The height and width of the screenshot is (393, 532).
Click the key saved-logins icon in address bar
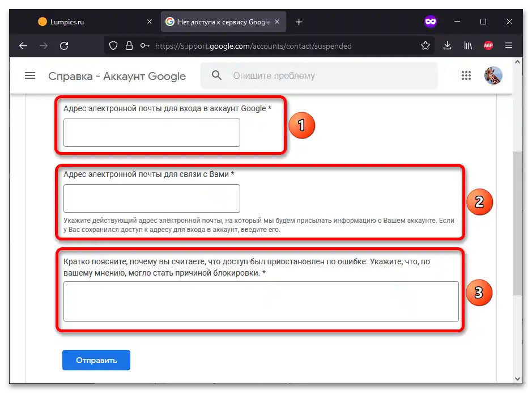click(x=145, y=45)
